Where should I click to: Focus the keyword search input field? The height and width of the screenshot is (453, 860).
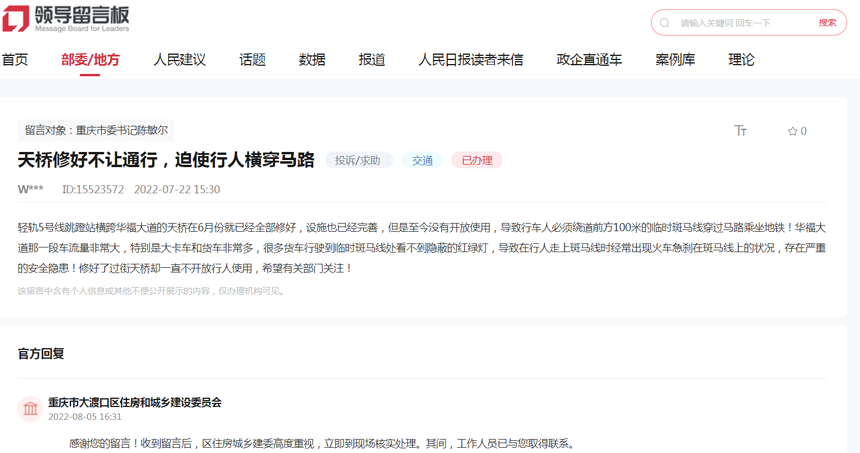[x=740, y=23]
